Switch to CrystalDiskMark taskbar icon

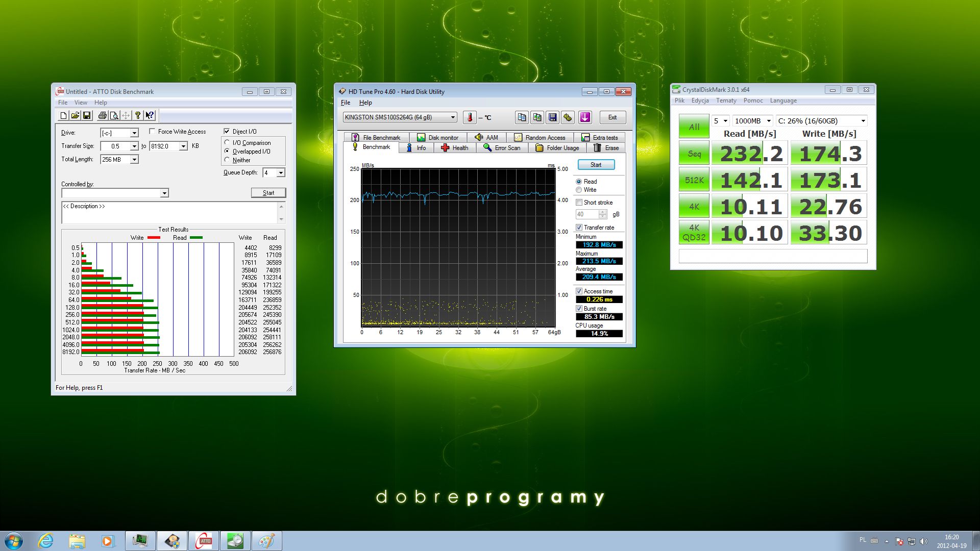click(235, 541)
